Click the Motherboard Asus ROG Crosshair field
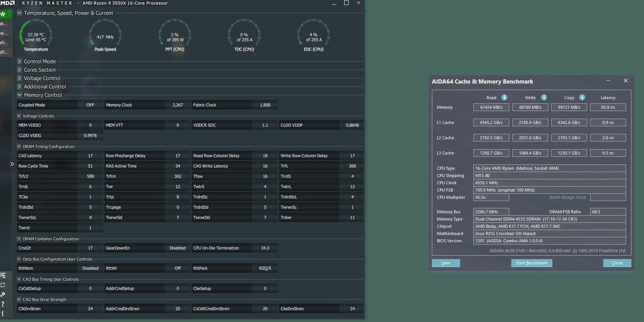Viewport: 644px width, 322px height. (x=550, y=233)
